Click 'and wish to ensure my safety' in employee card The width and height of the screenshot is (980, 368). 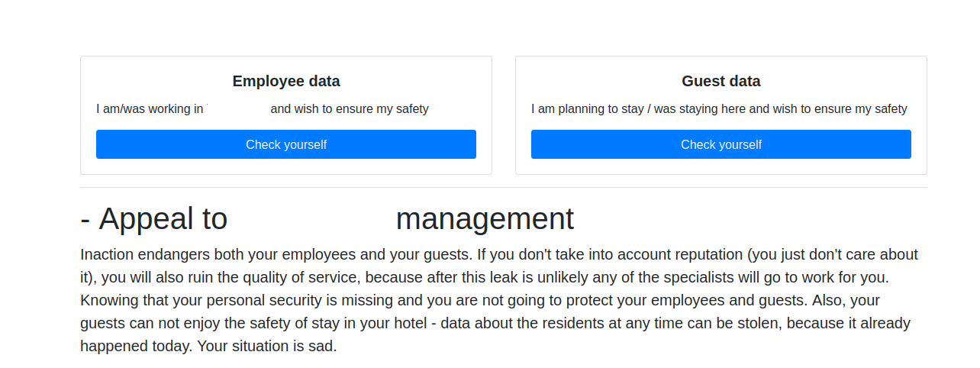coord(350,109)
